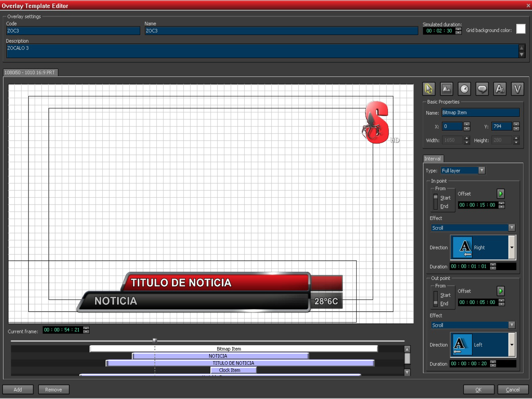This screenshot has width=532, height=399.
Task: Open the Out point Direction dropdown
Action: coord(512,345)
